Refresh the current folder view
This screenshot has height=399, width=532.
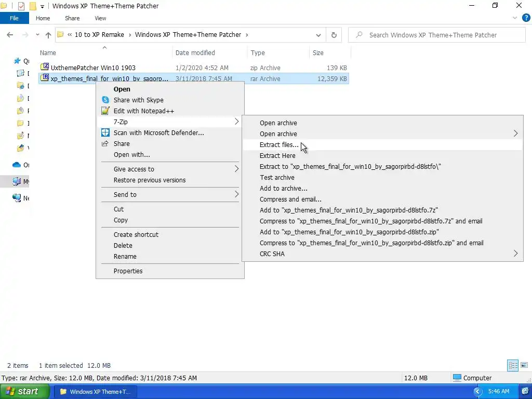tap(334, 35)
